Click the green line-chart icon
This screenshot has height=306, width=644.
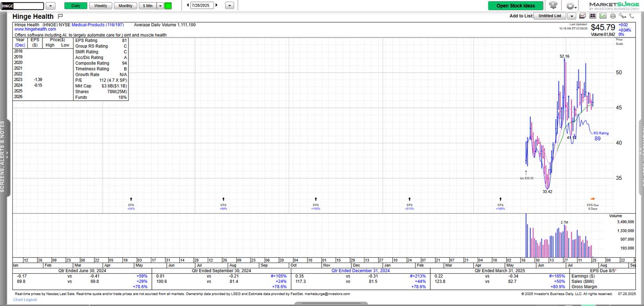coord(603,16)
